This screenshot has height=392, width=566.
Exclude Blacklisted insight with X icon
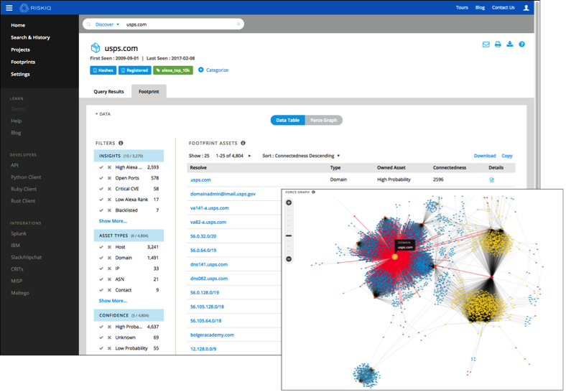(x=109, y=210)
